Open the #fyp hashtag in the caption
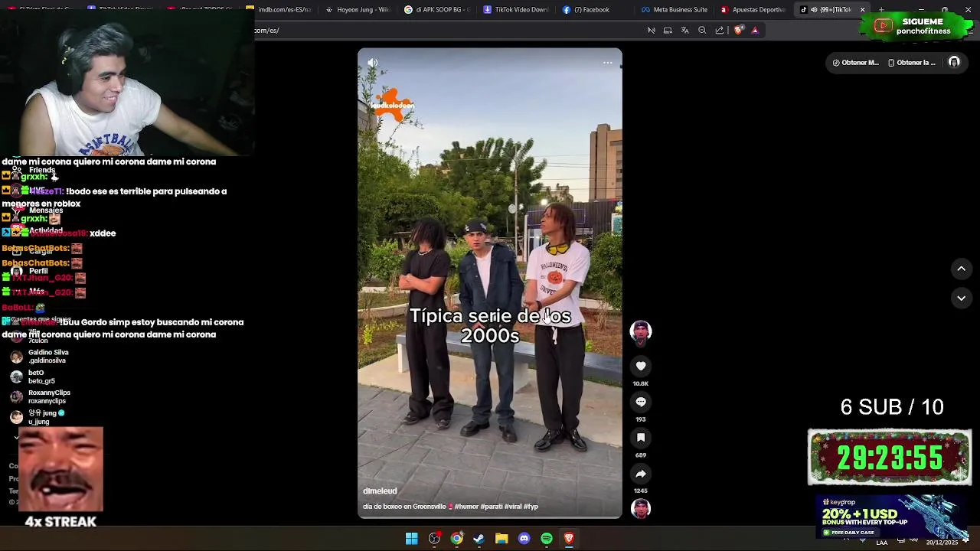This screenshot has height=551, width=980. click(531, 507)
